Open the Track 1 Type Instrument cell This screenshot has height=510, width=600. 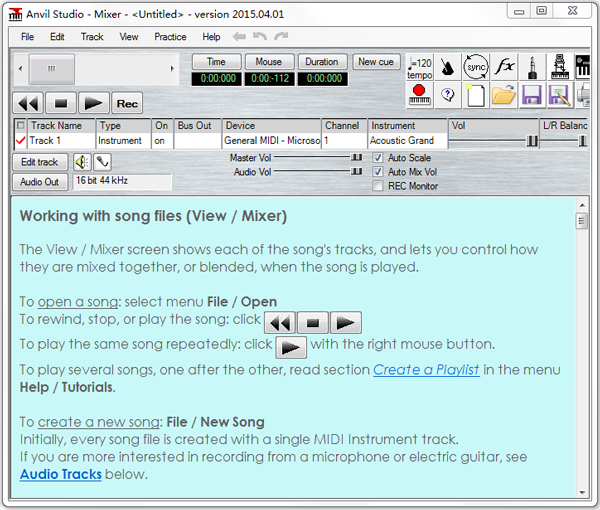[x=122, y=141]
